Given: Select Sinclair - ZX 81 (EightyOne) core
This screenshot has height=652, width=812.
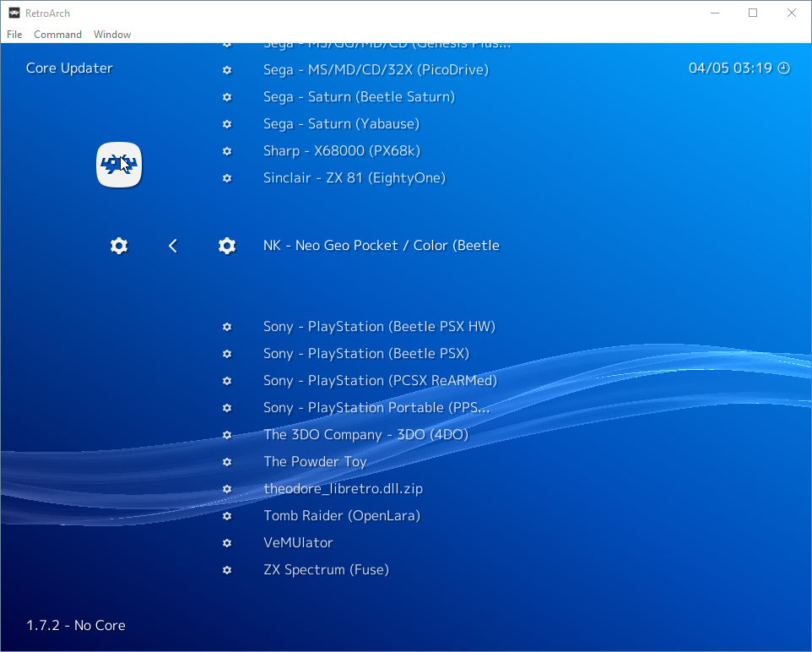Looking at the screenshot, I should pos(355,177).
